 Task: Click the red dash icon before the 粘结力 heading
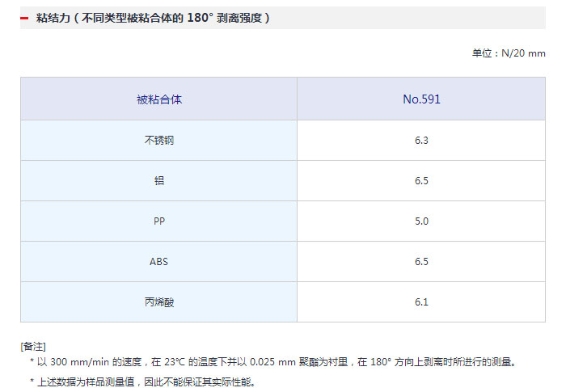pos(24,18)
